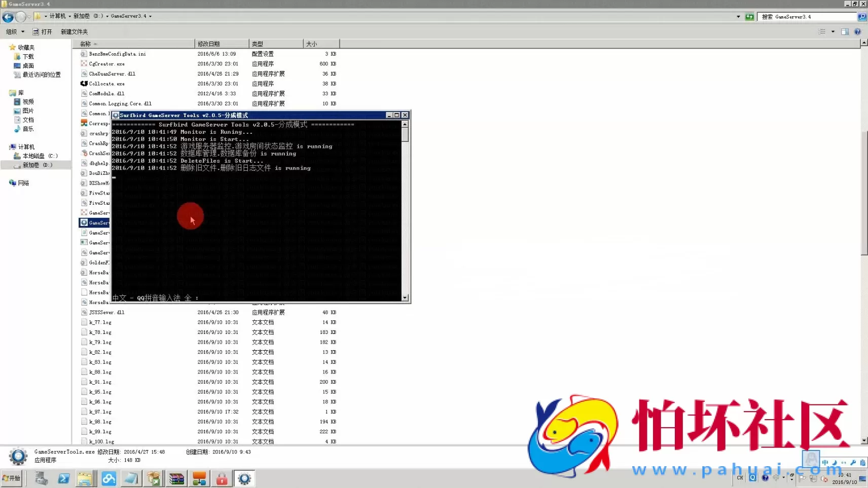Click the 打开 (Open) toolbar button

(x=43, y=31)
